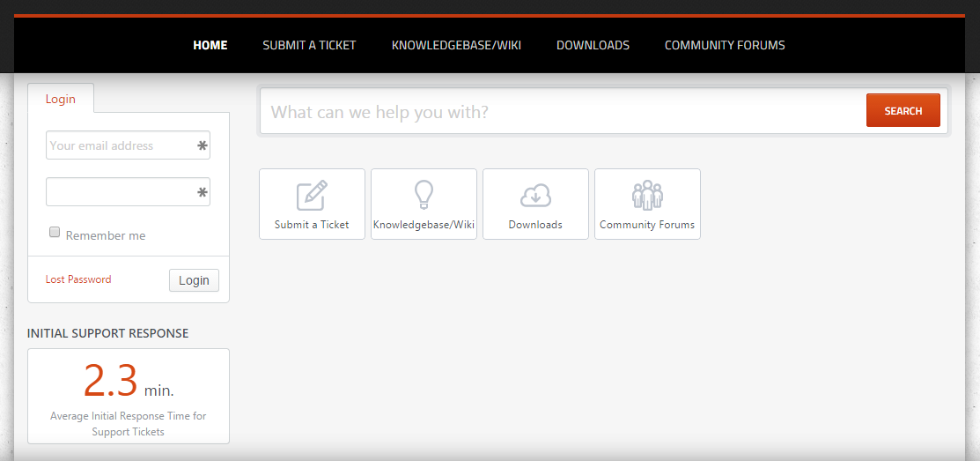Screen dimensions: 980x461
Task: Click the 2.3 min. response time widget
Action: pos(129,396)
